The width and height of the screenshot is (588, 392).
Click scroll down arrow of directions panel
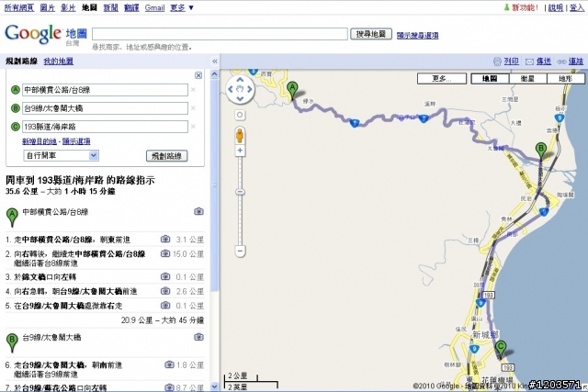coord(214,386)
